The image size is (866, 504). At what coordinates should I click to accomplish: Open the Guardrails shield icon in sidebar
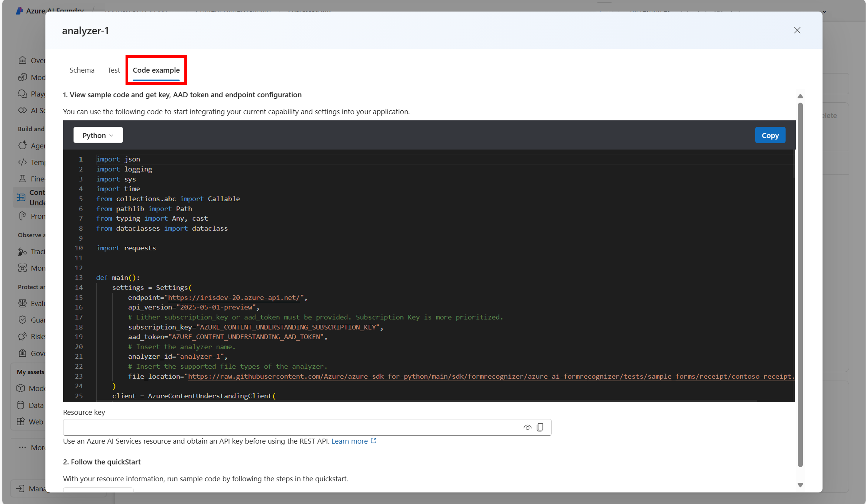(22, 320)
